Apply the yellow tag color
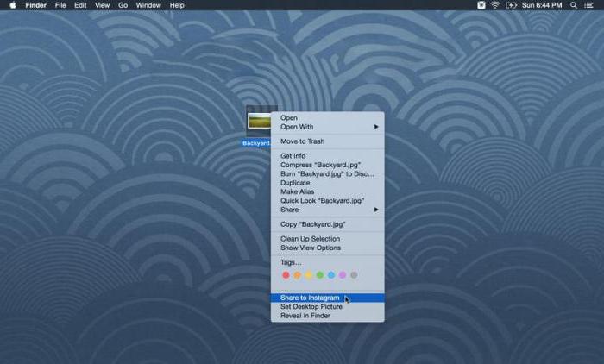 (x=309, y=275)
